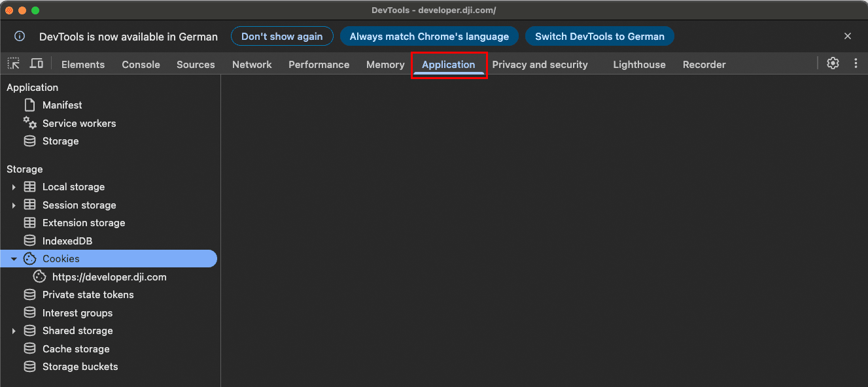
Task: Dismiss the language infobar with X
Action: pos(848,37)
